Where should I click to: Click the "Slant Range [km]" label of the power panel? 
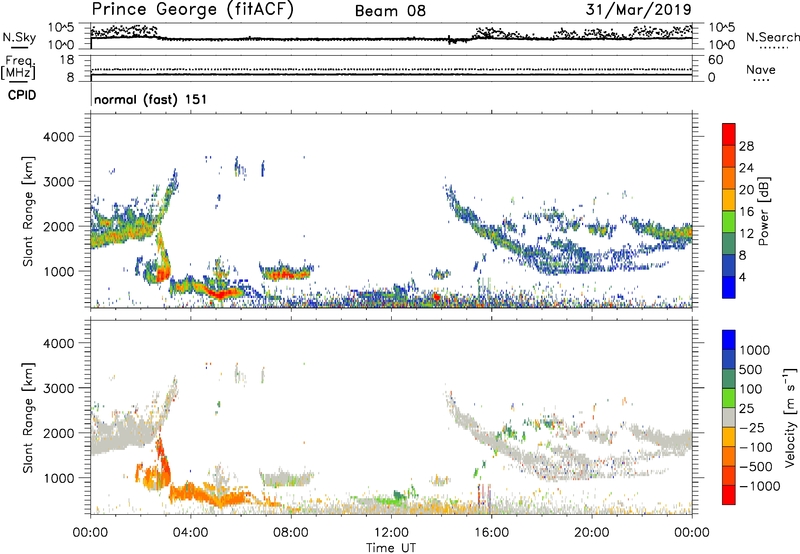(x=28, y=211)
